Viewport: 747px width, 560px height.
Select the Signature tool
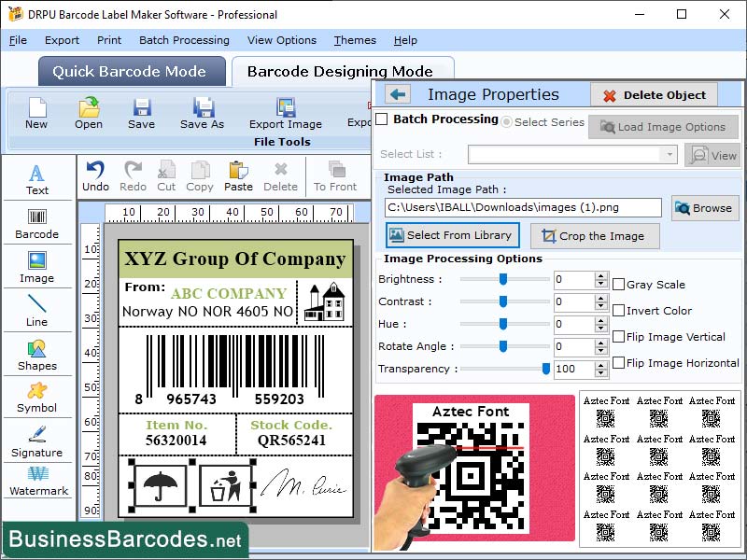click(37, 439)
